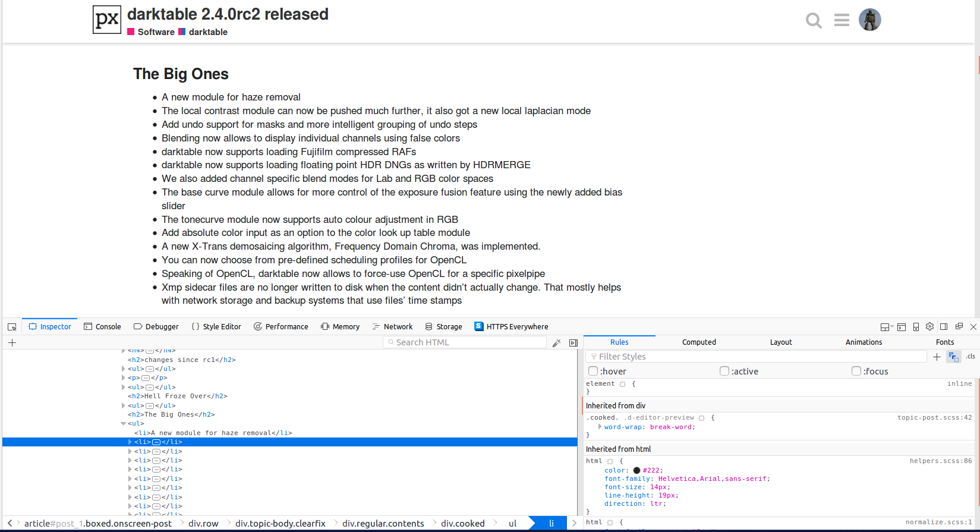This screenshot has height=532, width=980.
Task: Click the Software category pink square badge
Action: pyautogui.click(x=131, y=32)
